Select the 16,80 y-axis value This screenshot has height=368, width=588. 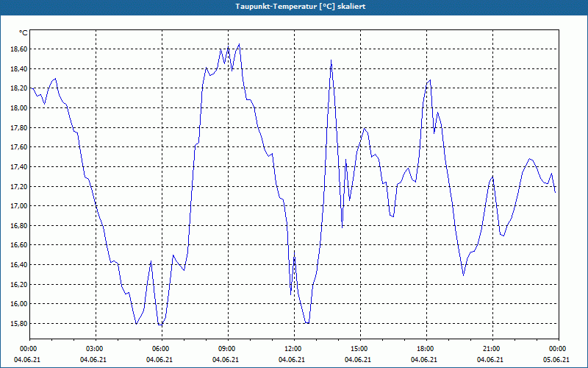(20, 226)
